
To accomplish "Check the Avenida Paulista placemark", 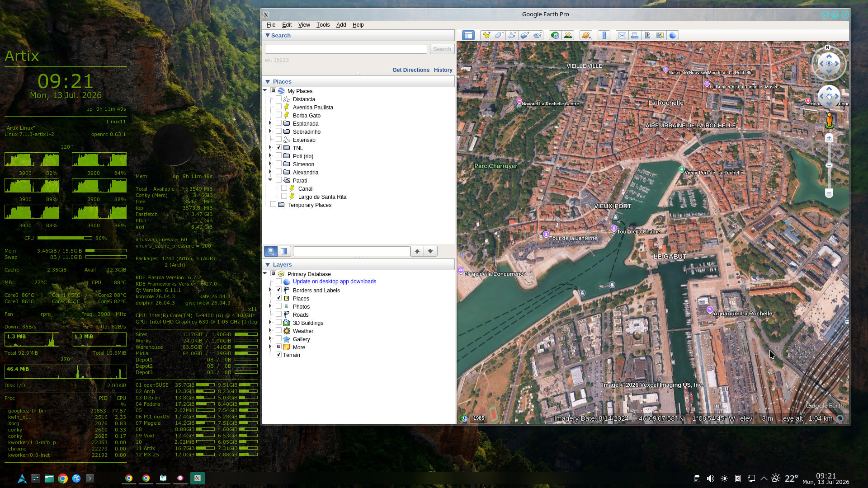I will pos(278,107).
